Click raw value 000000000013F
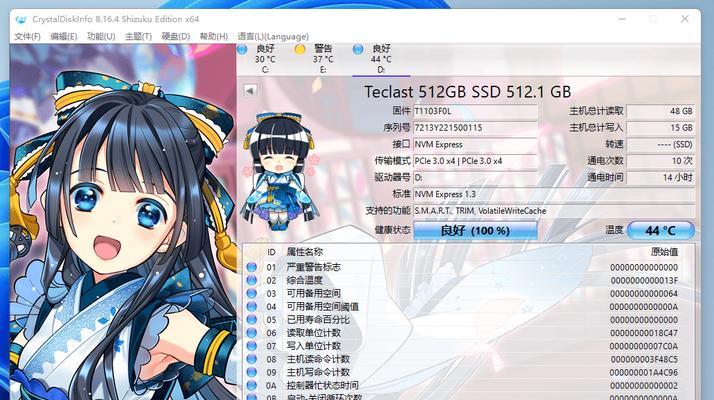Screen dimensions: 714x400 click(644, 280)
